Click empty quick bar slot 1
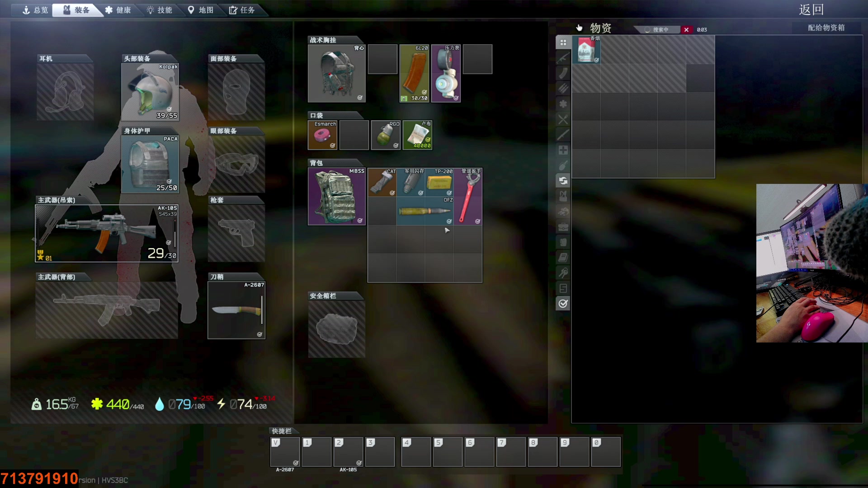This screenshot has width=868, height=488. 316,451
